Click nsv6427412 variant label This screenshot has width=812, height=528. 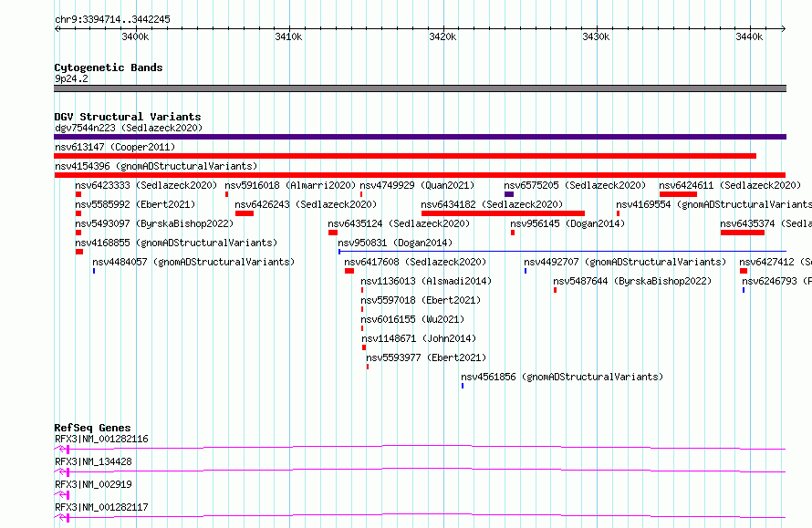point(776,262)
